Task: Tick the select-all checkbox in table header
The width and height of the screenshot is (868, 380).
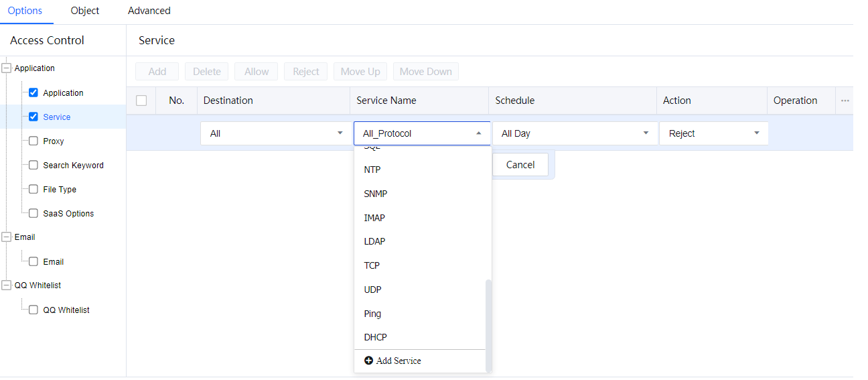Action: coord(141,101)
